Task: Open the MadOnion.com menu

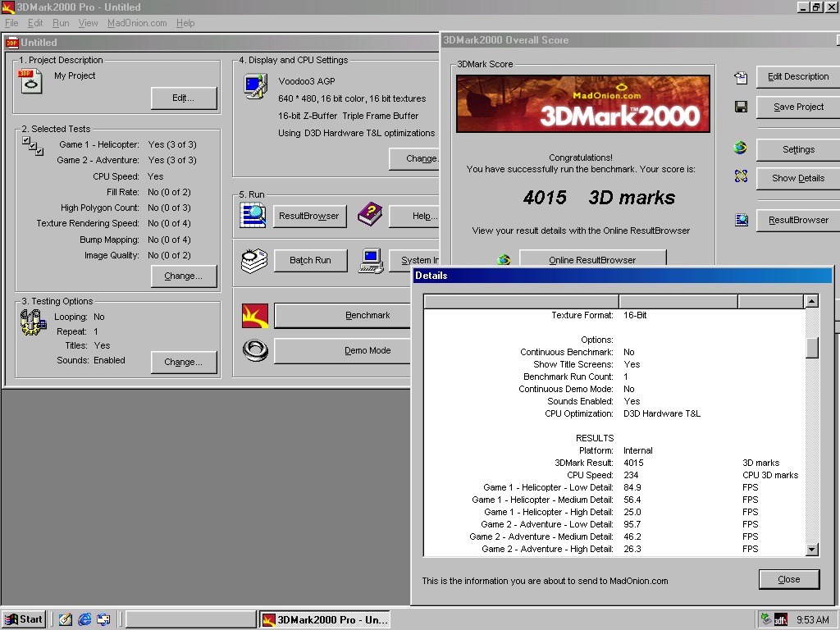Action: 137,23
